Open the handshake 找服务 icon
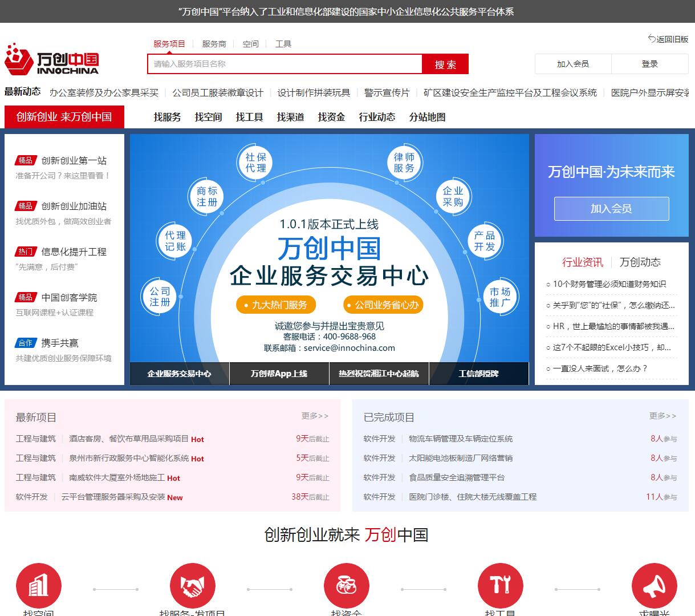 (x=192, y=586)
